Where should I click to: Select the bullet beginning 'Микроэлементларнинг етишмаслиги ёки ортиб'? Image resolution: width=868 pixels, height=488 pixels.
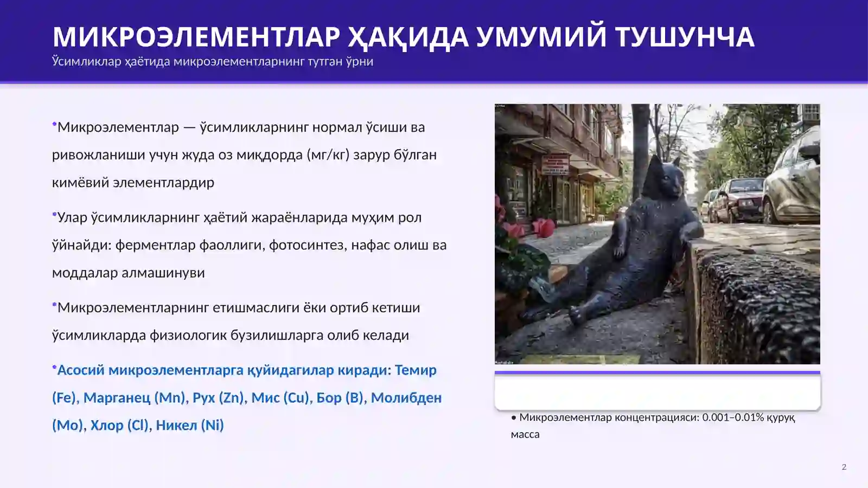click(236, 321)
